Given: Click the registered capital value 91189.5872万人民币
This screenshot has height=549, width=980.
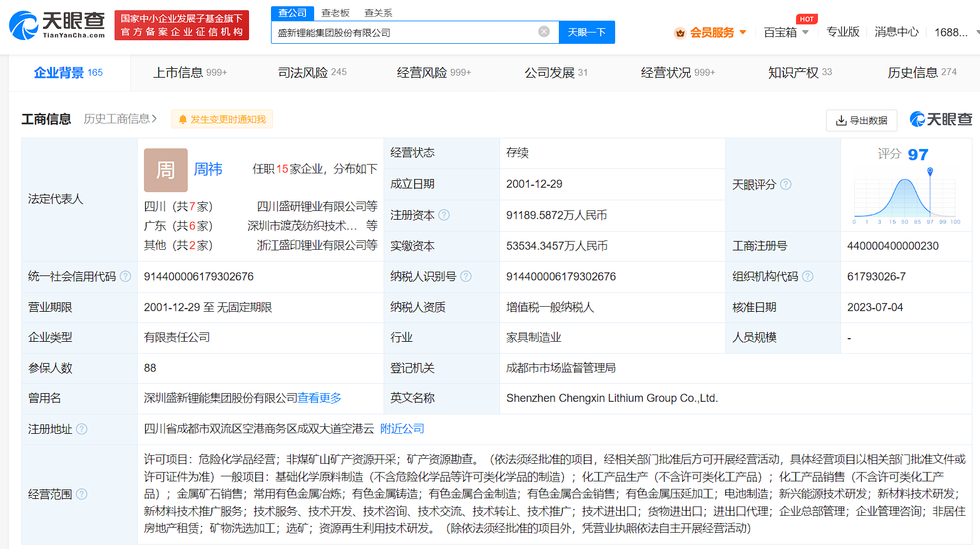Looking at the screenshot, I should coord(557,215).
